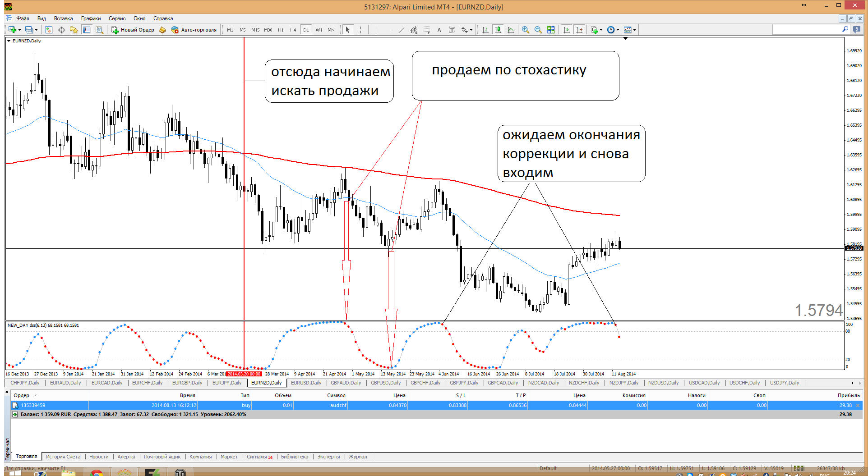Switch timeframe to W1

coord(319,30)
